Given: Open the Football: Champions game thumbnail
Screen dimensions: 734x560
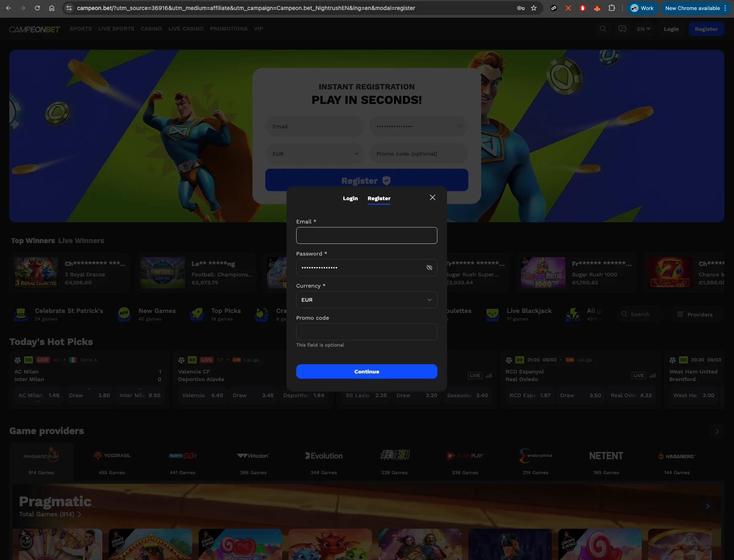Looking at the screenshot, I should tap(163, 273).
